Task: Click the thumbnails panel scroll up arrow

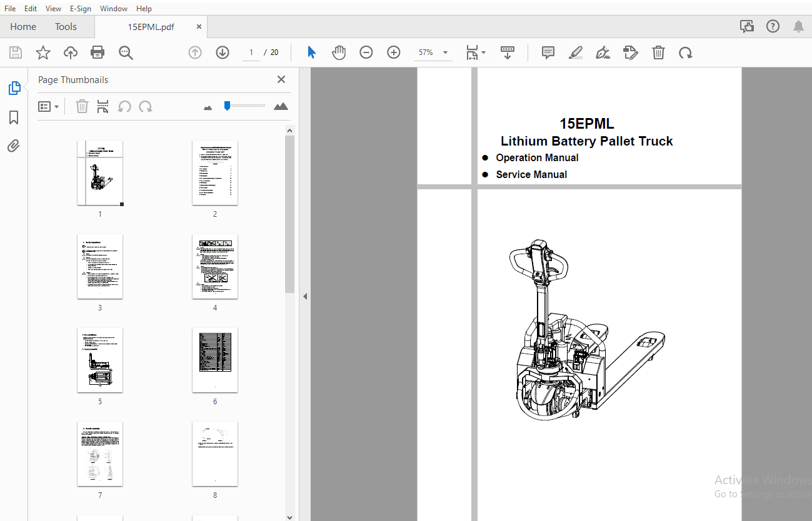Action: (289, 130)
